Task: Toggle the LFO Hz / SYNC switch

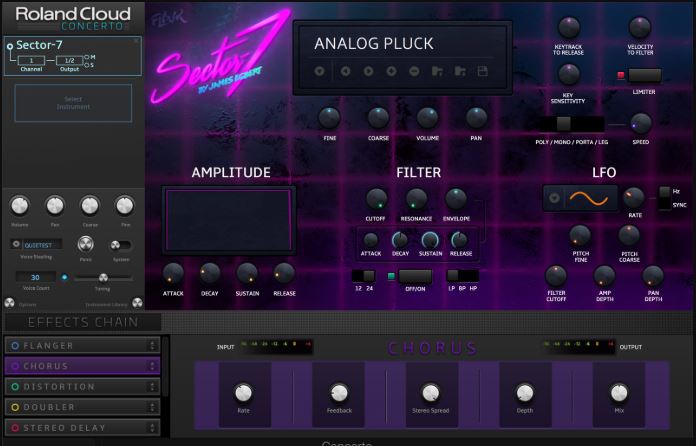Action: (x=664, y=198)
